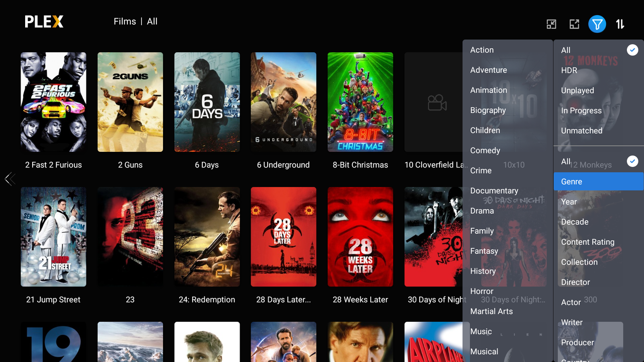Select the top All filter option

[x=599, y=50]
